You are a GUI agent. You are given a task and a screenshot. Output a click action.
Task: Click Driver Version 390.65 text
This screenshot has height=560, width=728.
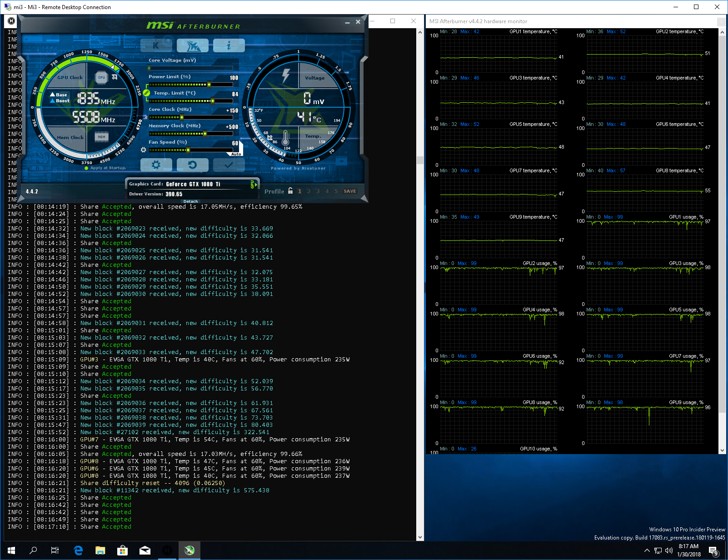coord(156,194)
